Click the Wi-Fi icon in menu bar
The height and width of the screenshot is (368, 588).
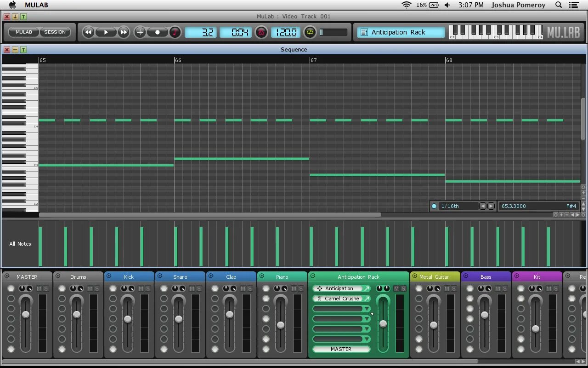point(407,5)
